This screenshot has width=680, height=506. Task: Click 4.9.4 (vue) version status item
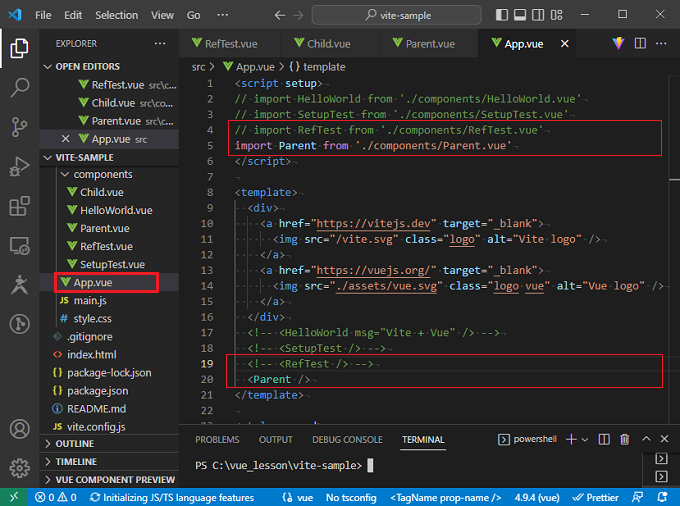(537, 497)
